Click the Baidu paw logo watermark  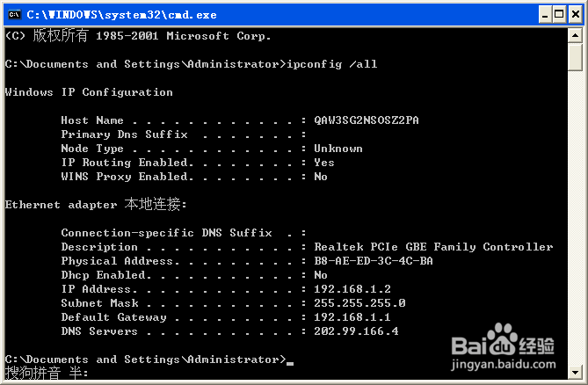coord(503,339)
